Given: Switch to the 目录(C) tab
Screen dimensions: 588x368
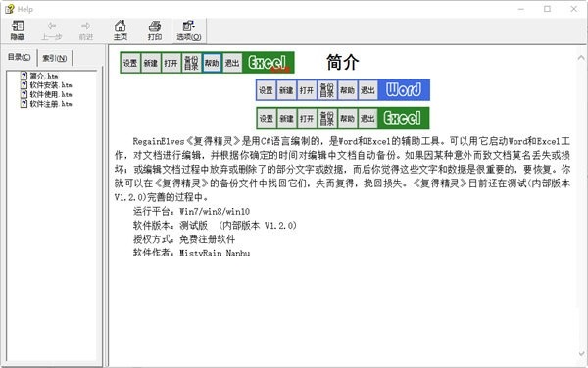Looking at the screenshot, I should coord(20,57).
